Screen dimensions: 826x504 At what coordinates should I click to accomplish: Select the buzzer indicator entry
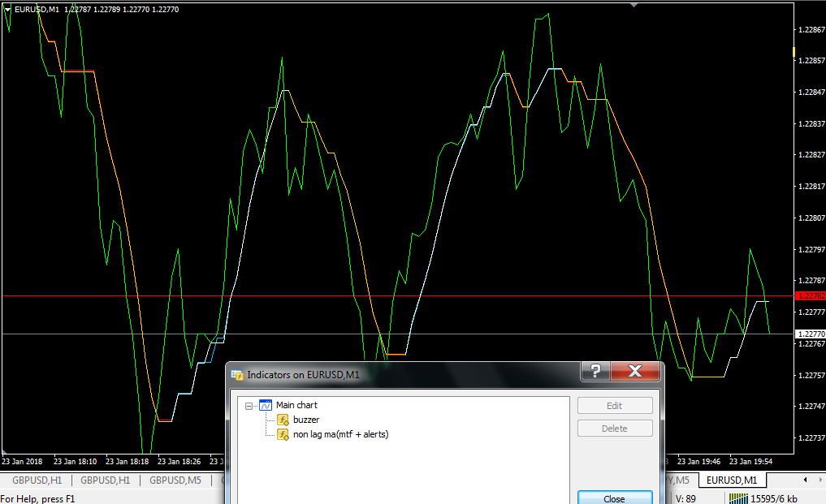tap(306, 420)
